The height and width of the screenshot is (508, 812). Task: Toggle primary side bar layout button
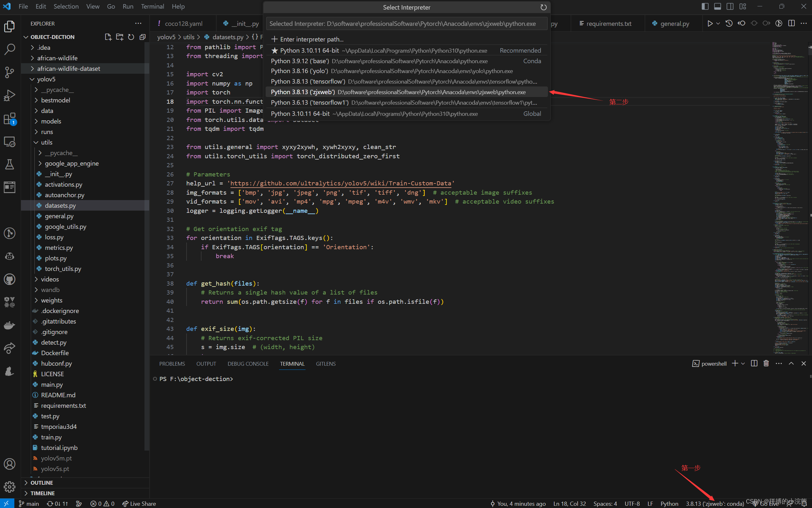point(705,6)
